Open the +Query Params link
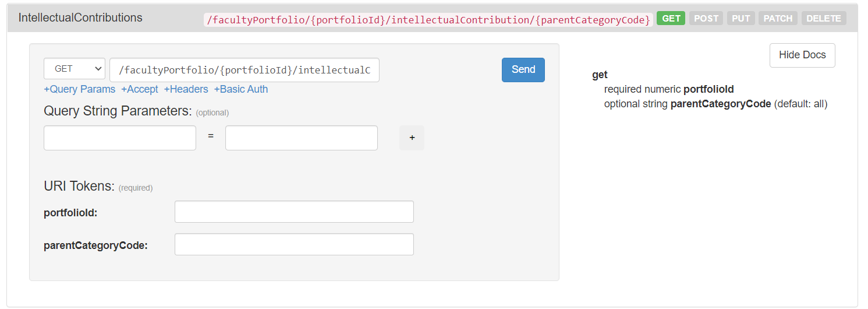 79,89
